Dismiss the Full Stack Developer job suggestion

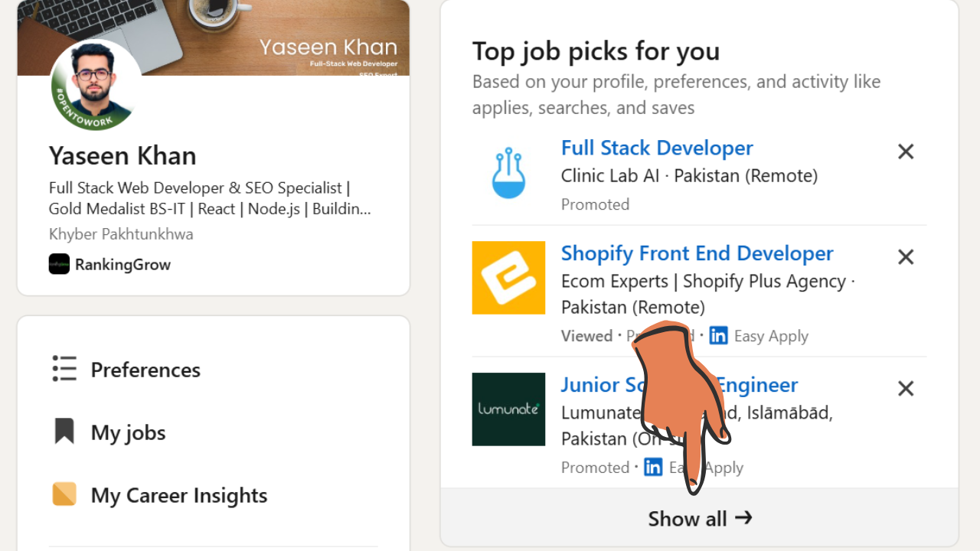(x=905, y=151)
